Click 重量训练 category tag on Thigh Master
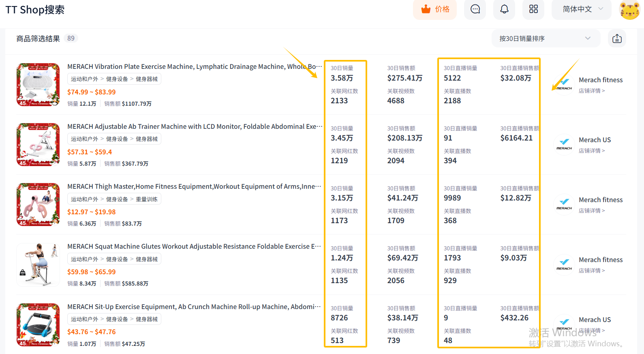This screenshot has width=644, height=354. [x=147, y=199]
